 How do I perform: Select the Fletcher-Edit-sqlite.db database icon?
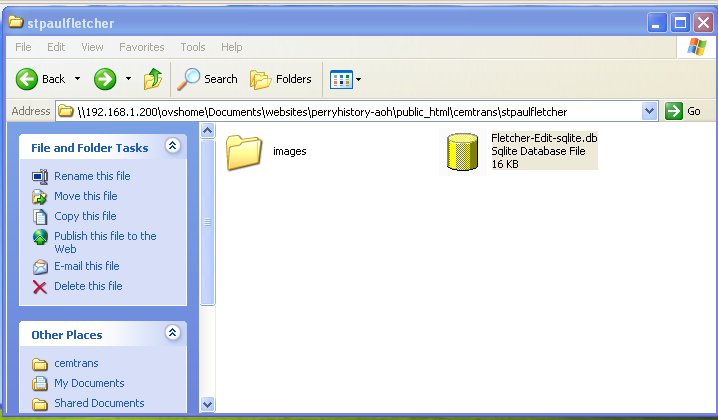462,152
